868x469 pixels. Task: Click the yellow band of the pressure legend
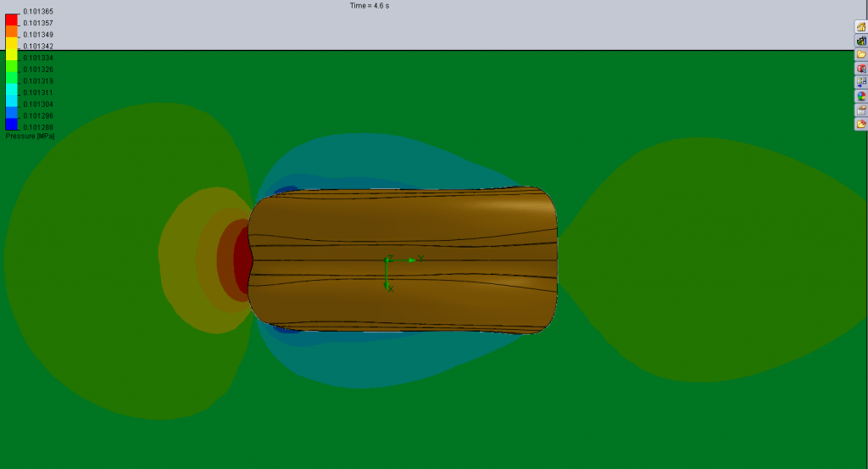tap(11, 55)
